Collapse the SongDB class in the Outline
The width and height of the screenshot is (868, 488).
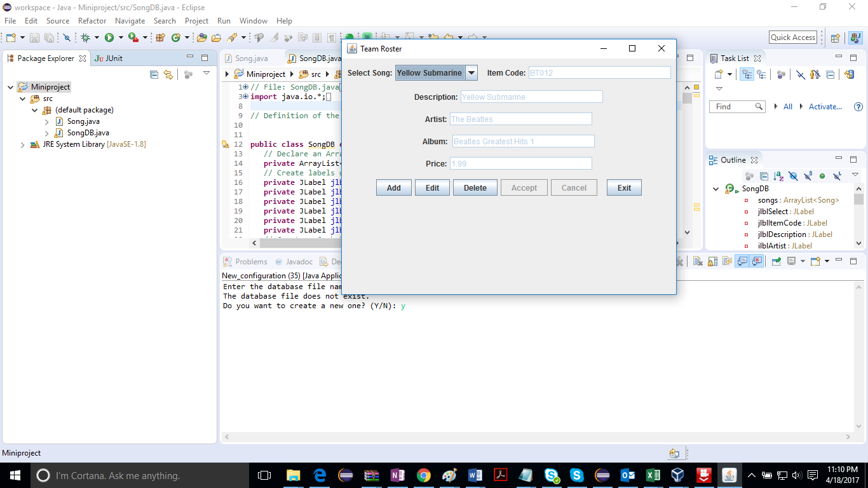716,189
